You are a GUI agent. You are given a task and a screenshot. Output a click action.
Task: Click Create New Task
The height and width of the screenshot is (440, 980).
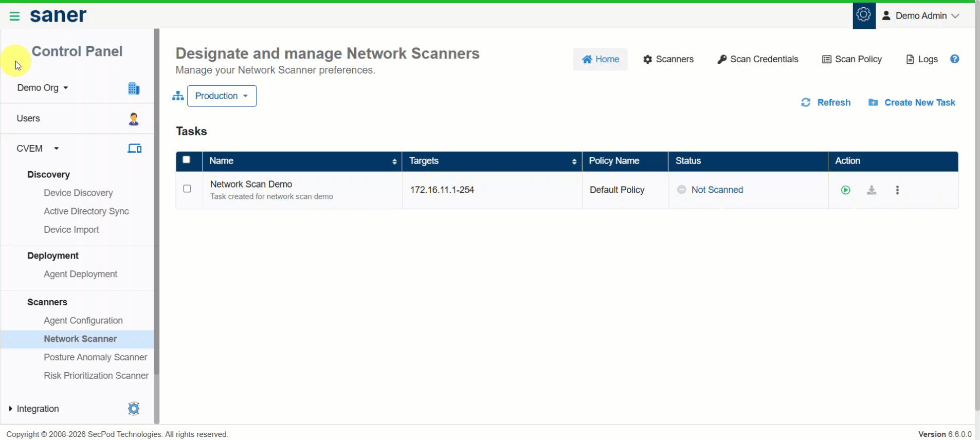coord(912,103)
